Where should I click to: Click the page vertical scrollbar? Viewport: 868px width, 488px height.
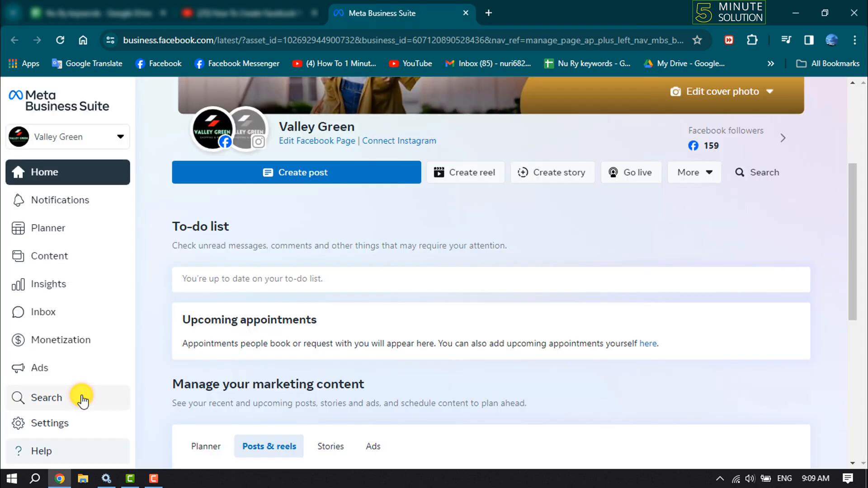click(x=852, y=242)
